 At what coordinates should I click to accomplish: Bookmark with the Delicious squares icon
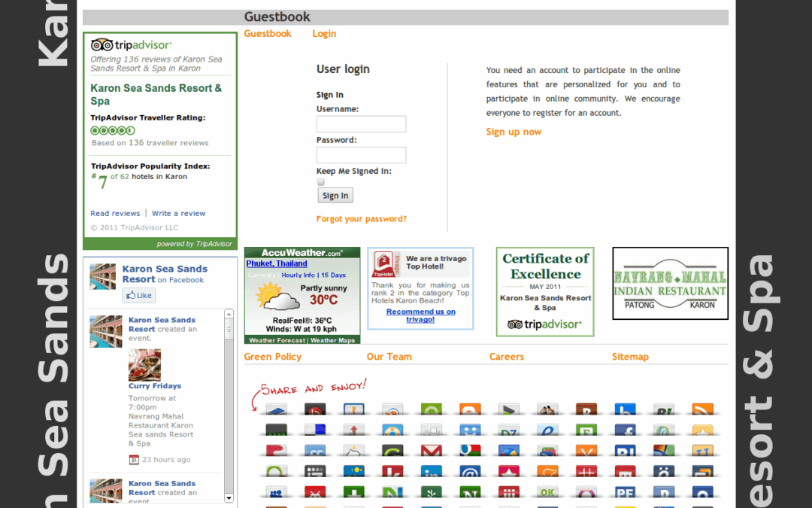315,430
